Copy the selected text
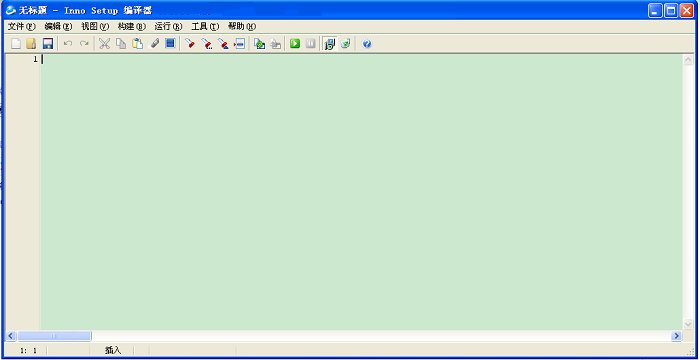700x360 pixels. coord(121,44)
